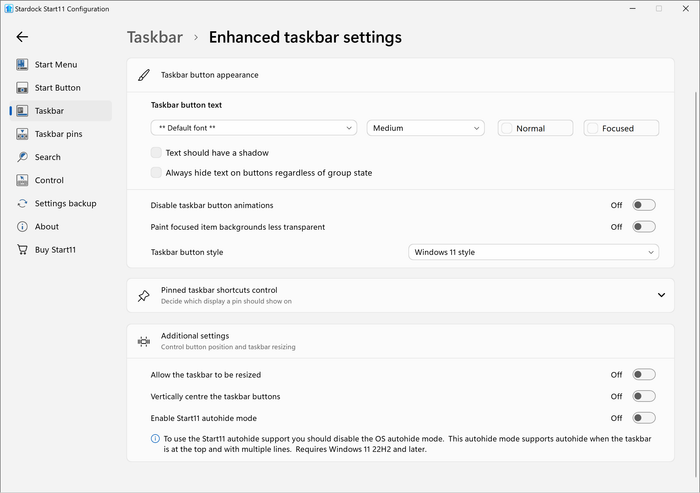Check 'Always hide text on buttons' option
Image resolution: width=700 pixels, height=493 pixels.
(x=156, y=172)
